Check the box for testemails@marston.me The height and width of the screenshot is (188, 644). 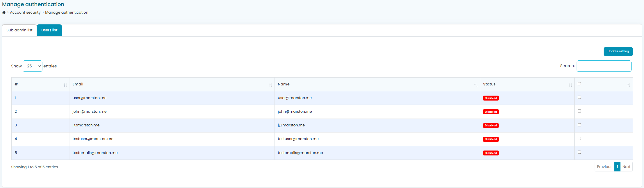point(579,152)
